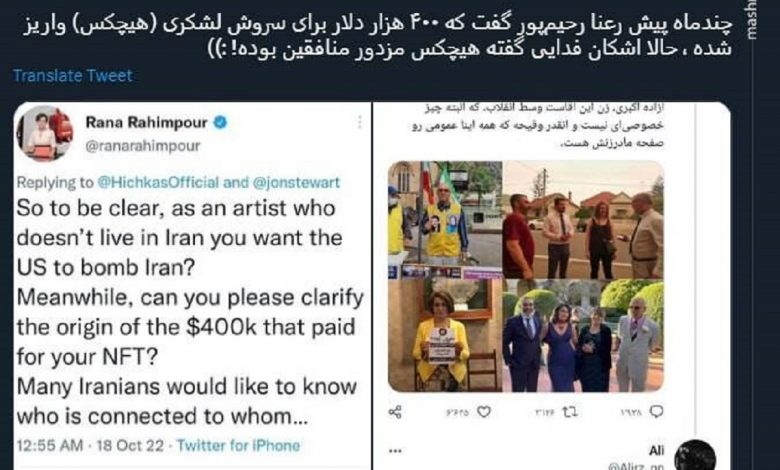
Task: Click the verified badge next to Rana Rahimpour
Action: 220,122
